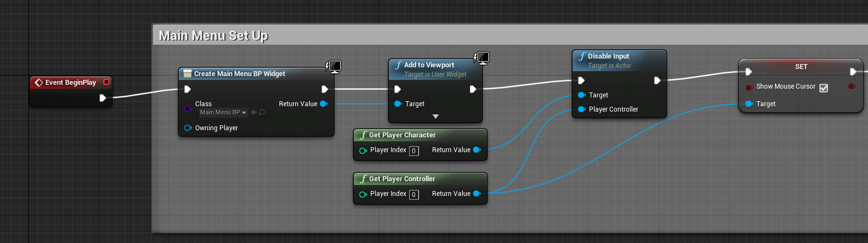Image resolution: width=868 pixels, height=243 pixels.
Task: Click the Get Player Character Player Index field
Action: [414, 151]
